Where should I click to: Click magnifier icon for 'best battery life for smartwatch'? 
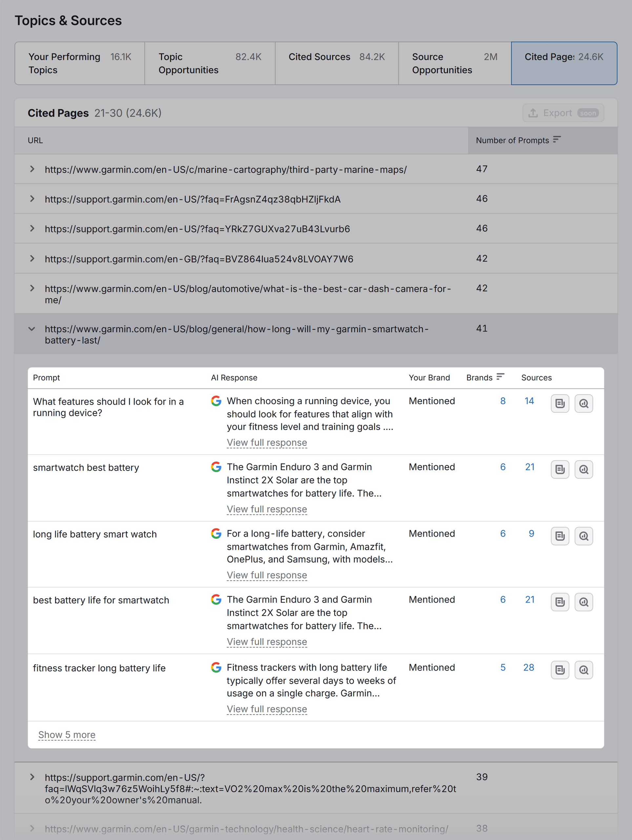tap(583, 602)
